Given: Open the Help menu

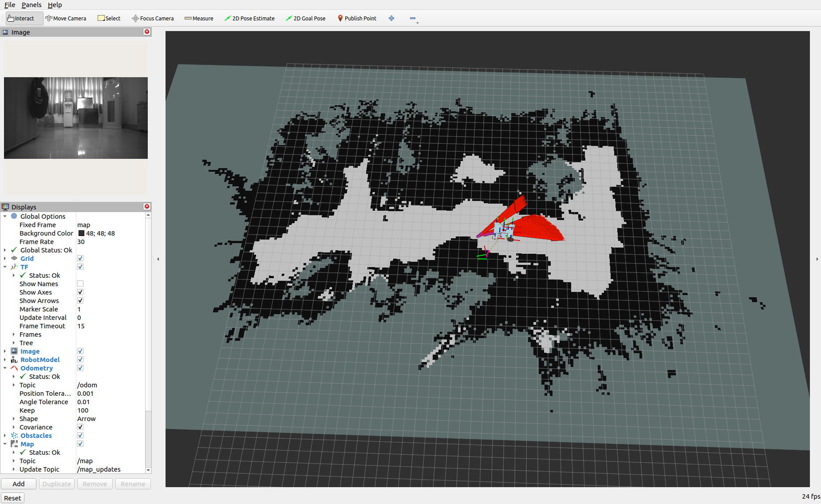Looking at the screenshot, I should click(x=55, y=5).
